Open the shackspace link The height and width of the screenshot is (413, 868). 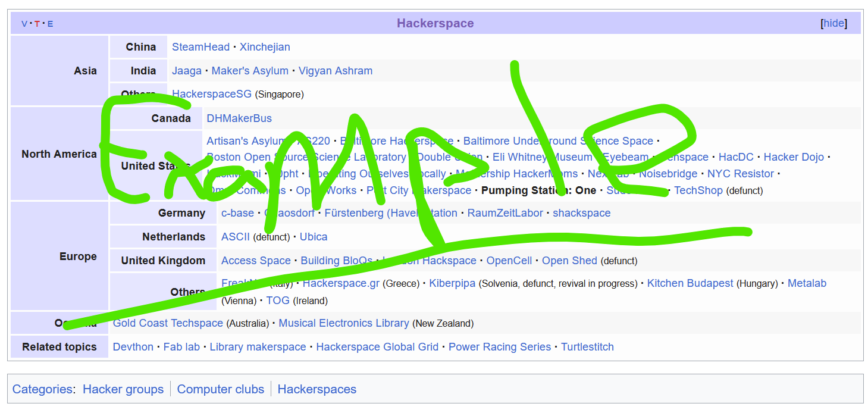[581, 213]
